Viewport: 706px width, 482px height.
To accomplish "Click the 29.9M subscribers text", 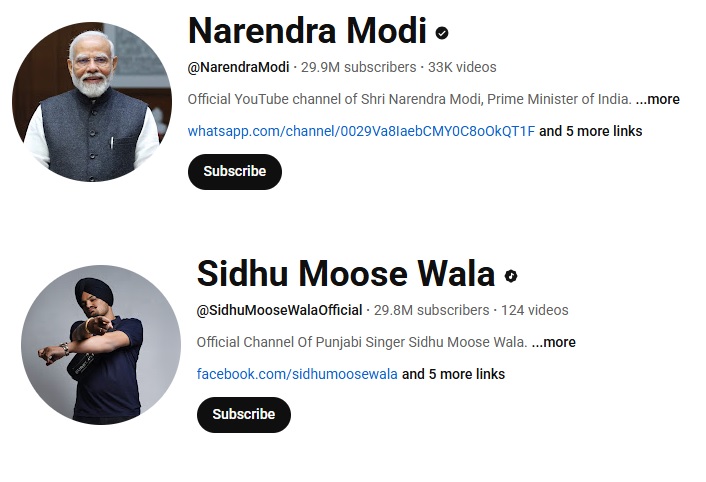I will pos(358,68).
